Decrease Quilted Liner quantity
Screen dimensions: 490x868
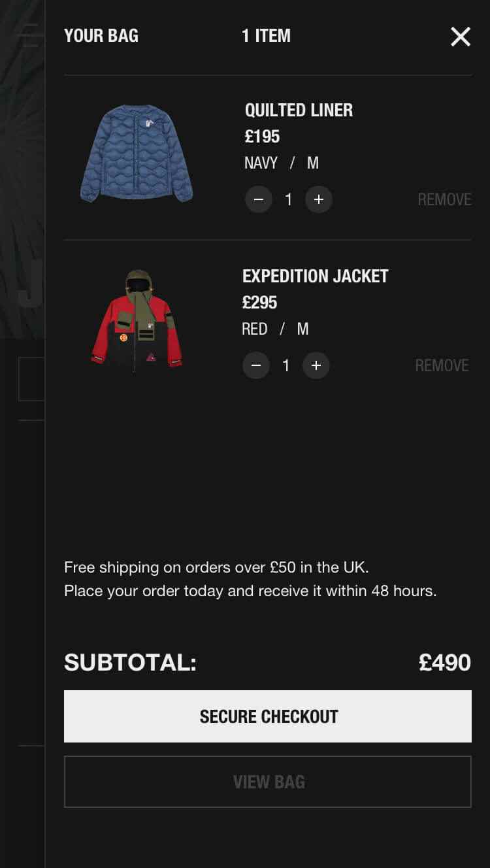pyautogui.click(x=259, y=199)
